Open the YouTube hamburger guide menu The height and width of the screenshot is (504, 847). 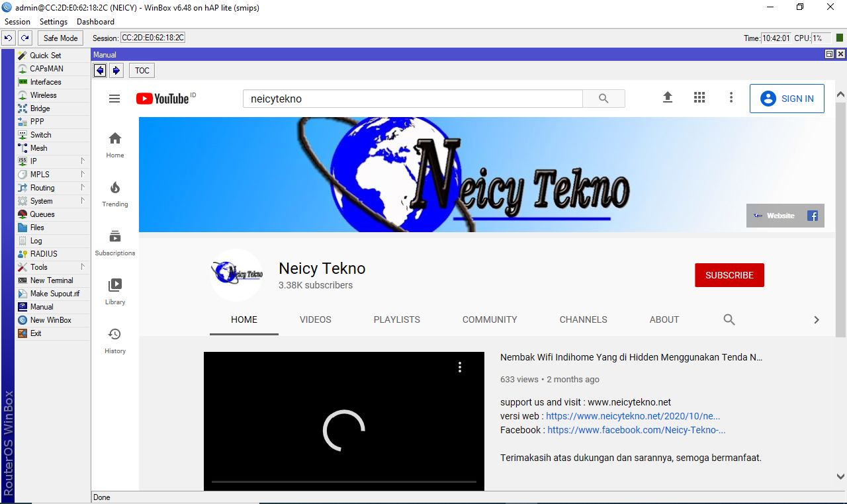click(114, 99)
